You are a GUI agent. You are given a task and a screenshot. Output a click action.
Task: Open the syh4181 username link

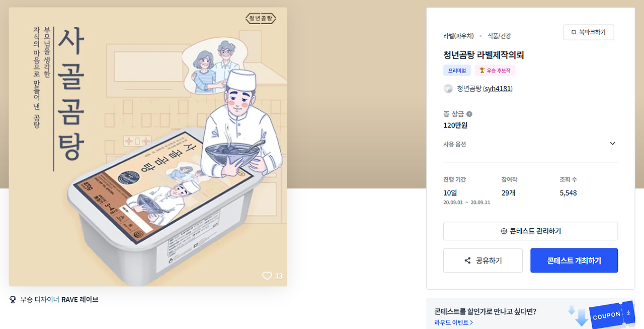click(498, 89)
